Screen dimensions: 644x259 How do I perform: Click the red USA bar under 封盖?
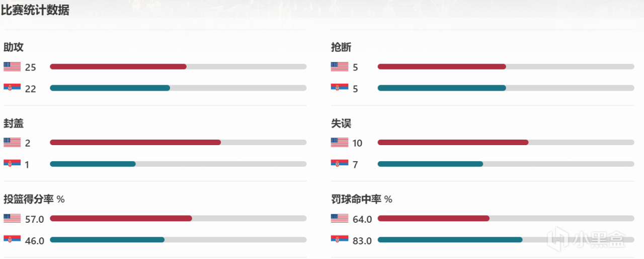pos(135,143)
